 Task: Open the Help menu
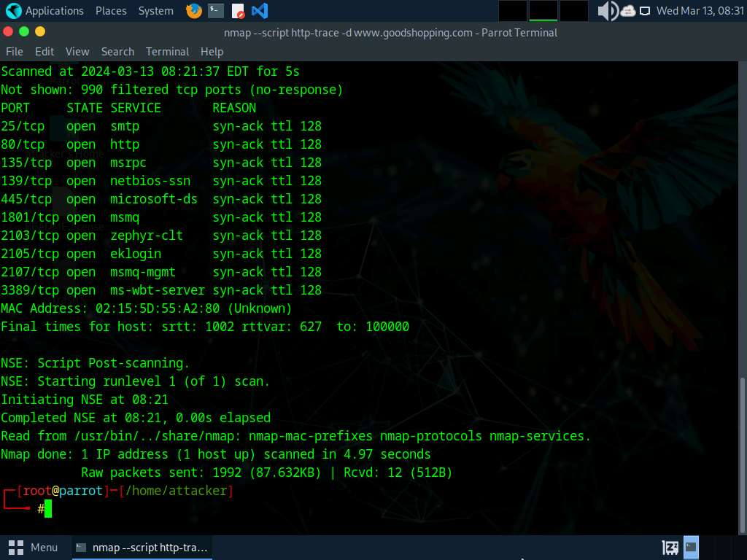(212, 52)
